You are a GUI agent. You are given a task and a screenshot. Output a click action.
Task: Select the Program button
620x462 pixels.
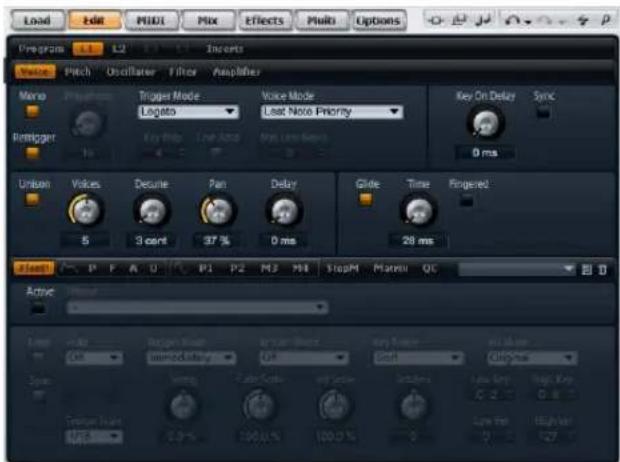pos(41,49)
